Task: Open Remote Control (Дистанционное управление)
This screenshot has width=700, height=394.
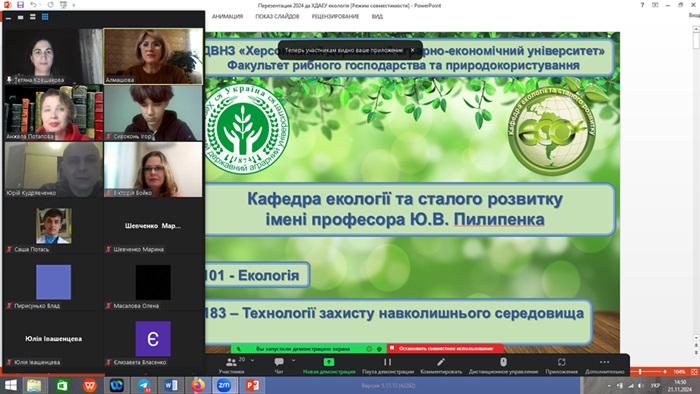Action: tap(503, 365)
